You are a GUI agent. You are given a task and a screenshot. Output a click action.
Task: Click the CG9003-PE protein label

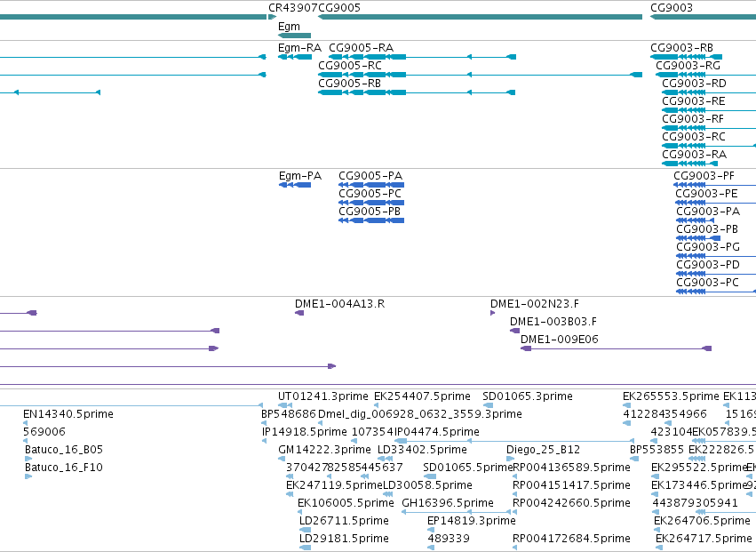point(706,194)
